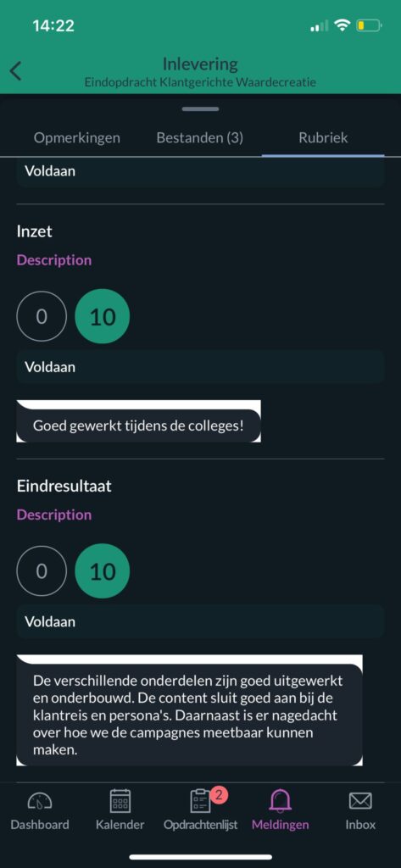The height and width of the screenshot is (868, 401).
Task: Select the 10 rating circle under Inzet
Action: (103, 316)
